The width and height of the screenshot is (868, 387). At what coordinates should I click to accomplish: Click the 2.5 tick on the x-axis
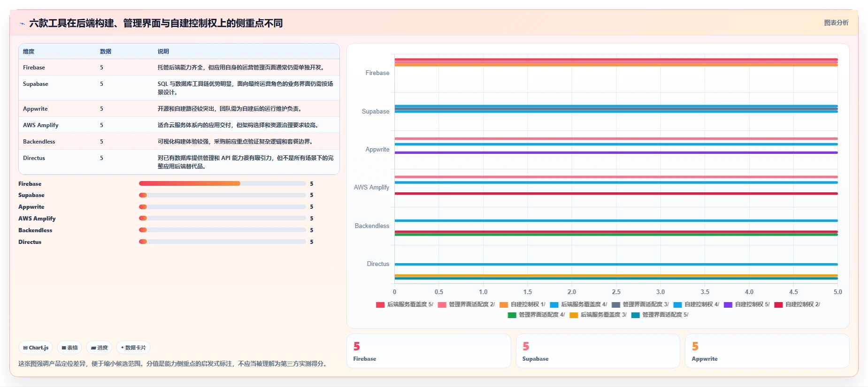tap(616, 292)
